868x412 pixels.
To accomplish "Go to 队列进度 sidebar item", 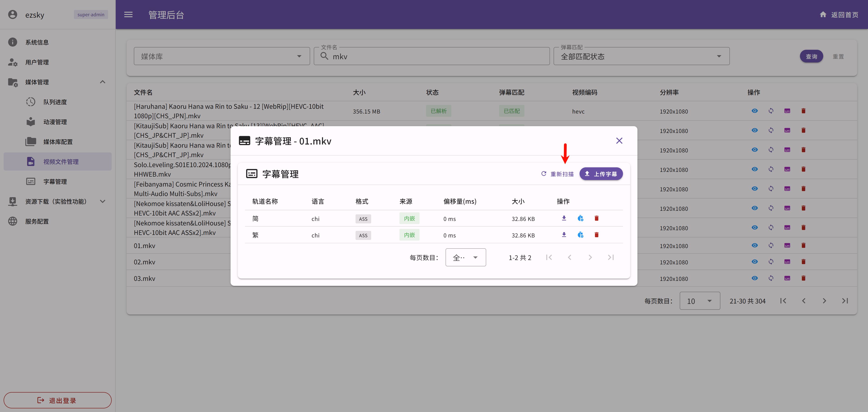I will [55, 102].
